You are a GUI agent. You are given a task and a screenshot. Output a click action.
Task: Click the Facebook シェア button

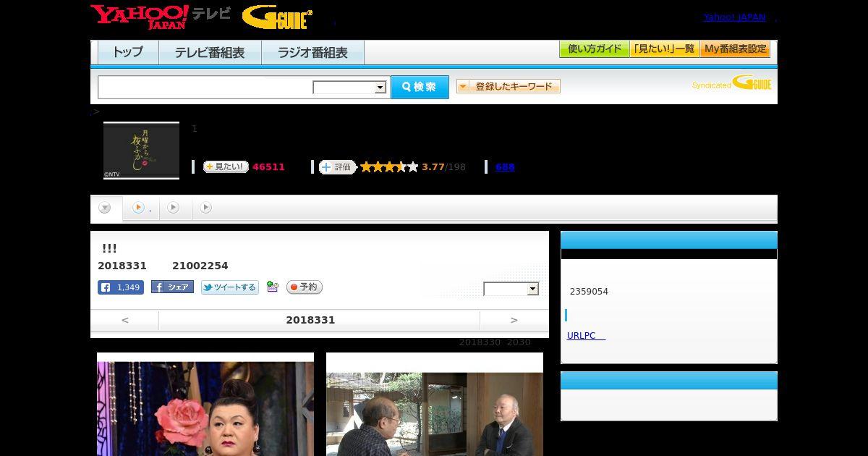(x=172, y=287)
